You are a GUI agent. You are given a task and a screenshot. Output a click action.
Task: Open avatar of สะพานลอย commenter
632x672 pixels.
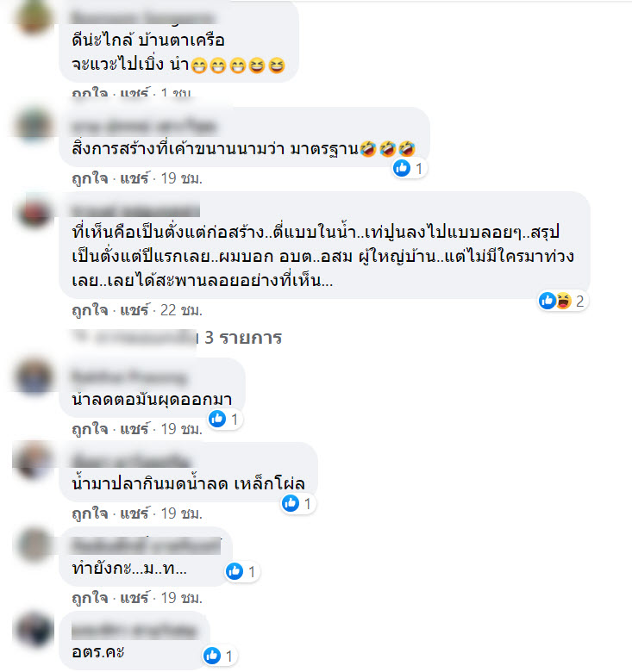click(x=34, y=210)
